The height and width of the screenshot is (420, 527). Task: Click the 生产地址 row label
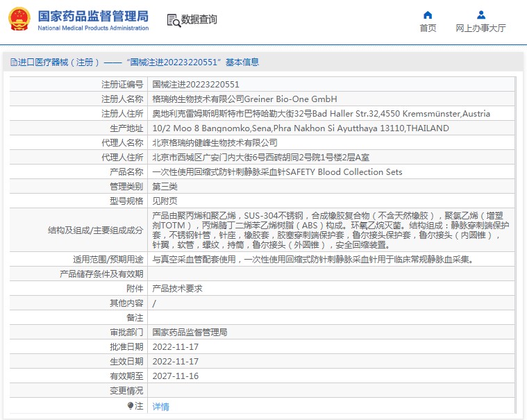pyautogui.click(x=126, y=128)
